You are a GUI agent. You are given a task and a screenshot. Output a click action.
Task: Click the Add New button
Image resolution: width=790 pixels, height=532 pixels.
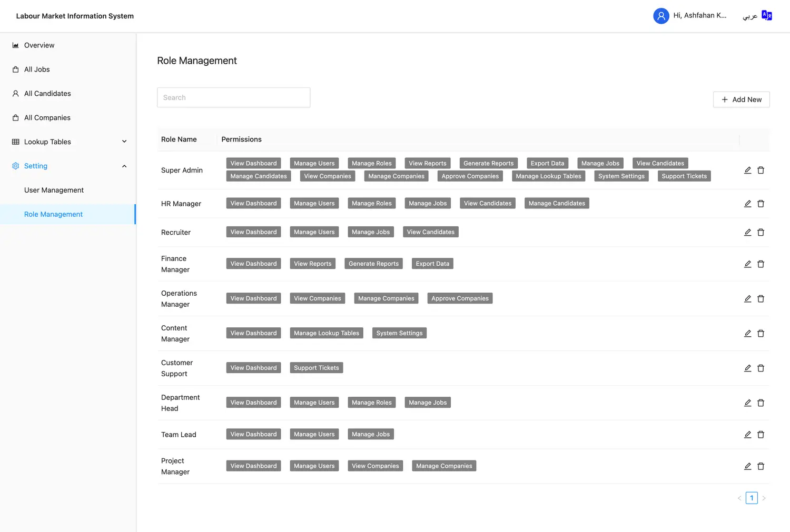click(741, 99)
